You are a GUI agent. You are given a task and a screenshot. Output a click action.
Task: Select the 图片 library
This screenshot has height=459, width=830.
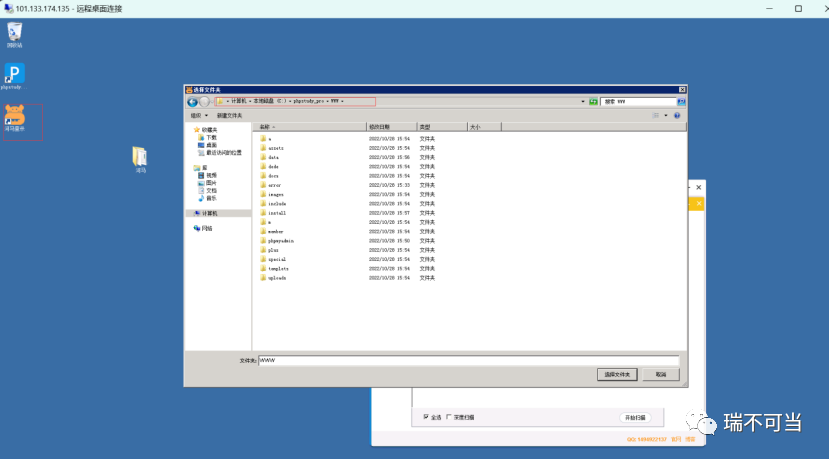pyautogui.click(x=208, y=183)
